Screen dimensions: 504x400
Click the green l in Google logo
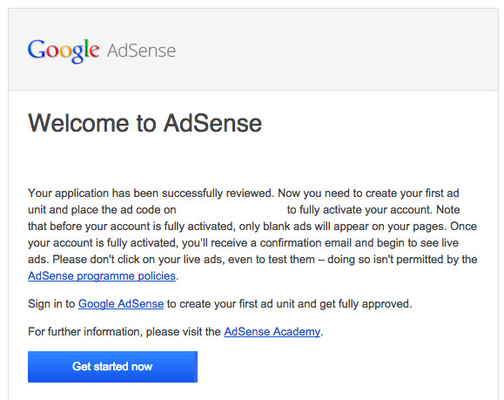(x=86, y=48)
